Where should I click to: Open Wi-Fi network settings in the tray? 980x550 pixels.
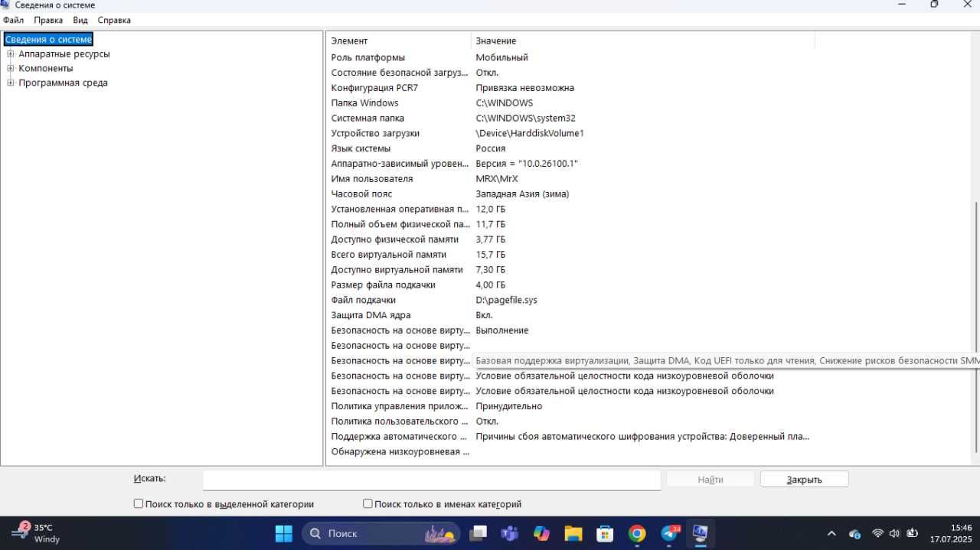point(877,533)
